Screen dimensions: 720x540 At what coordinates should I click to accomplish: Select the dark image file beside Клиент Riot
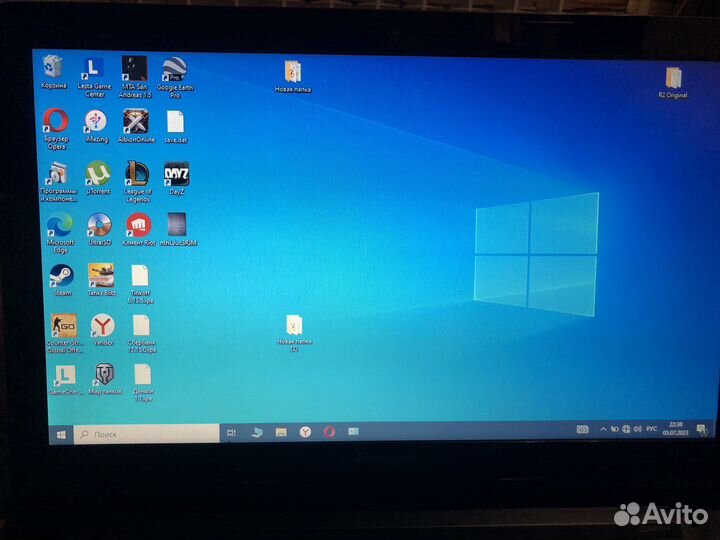(x=178, y=229)
